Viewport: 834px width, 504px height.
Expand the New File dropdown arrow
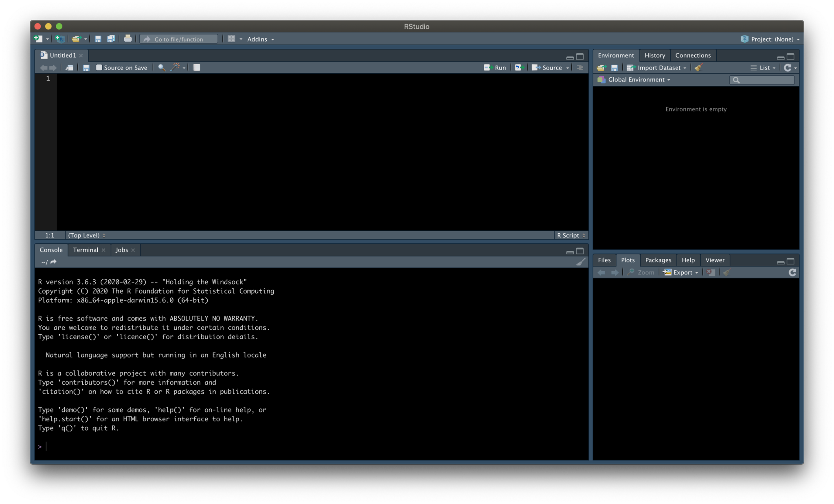point(47,39)
